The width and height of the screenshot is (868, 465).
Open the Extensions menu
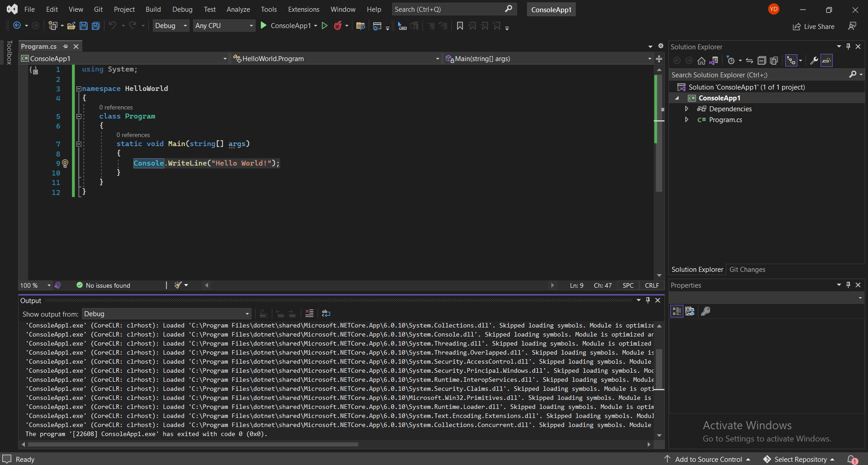(304, 9)
